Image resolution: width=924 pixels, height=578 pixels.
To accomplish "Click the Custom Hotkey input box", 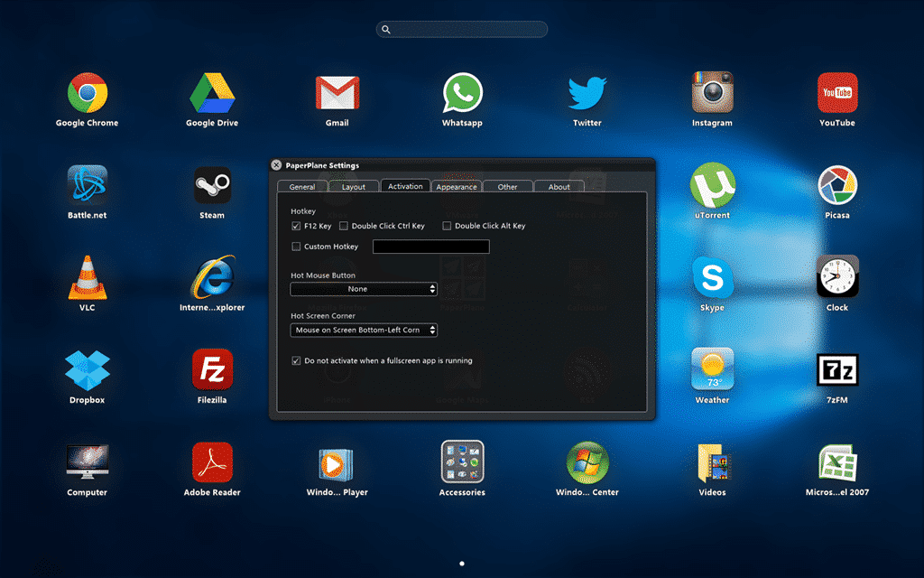I will pos(431,247).
